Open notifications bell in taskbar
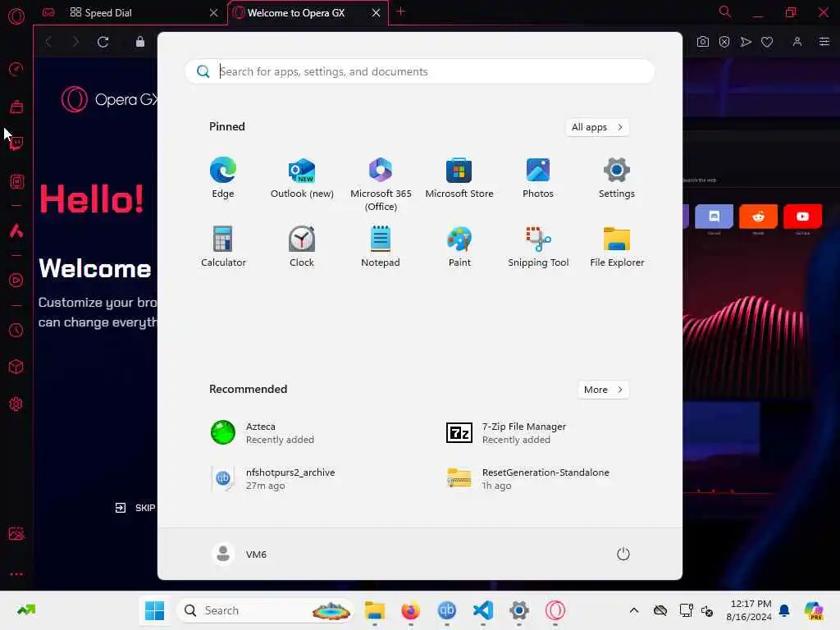Image resolution: width=840 pixels, height=630 pixels. pyautogui.click(x=784, y=610)
